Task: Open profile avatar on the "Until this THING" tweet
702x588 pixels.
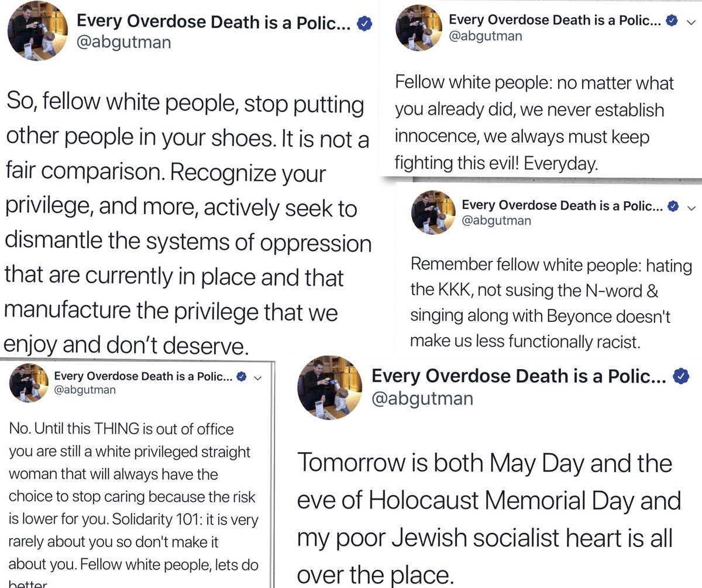Action: [x=28, y=383]
